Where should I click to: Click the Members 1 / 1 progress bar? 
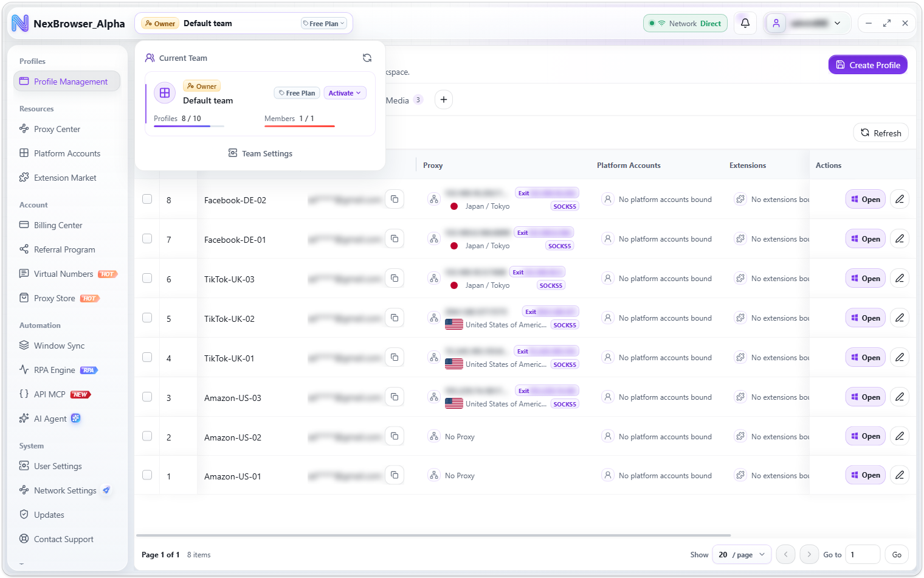(x=300, y=126)
